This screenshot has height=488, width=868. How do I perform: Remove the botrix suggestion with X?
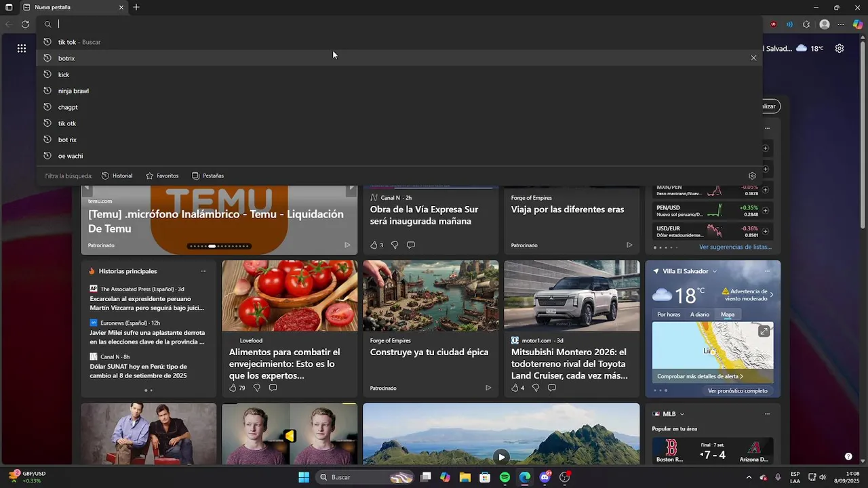pyautogui.click(x=753, y=58)
